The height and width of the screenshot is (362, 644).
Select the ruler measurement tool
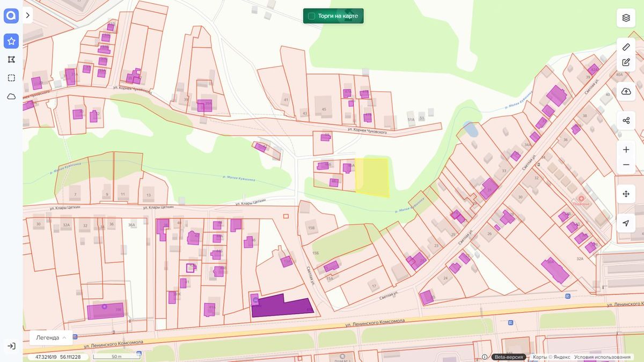[x=626, y=47]
